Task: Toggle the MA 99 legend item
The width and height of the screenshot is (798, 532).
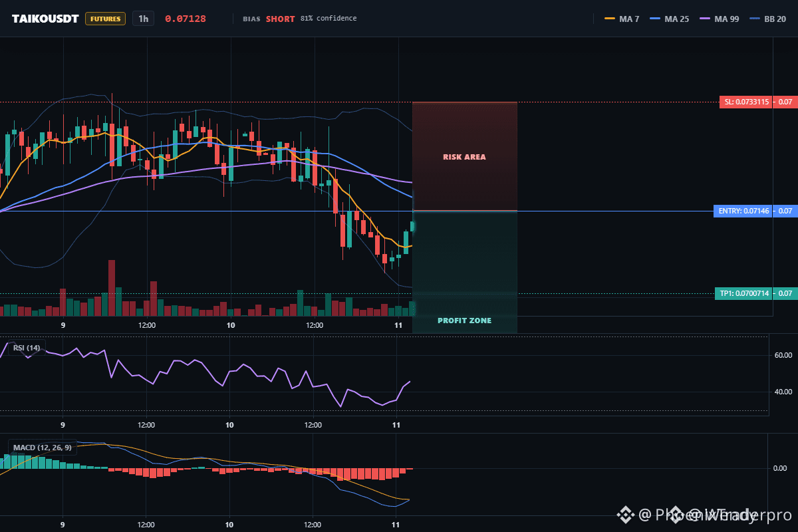Action: 719,19
